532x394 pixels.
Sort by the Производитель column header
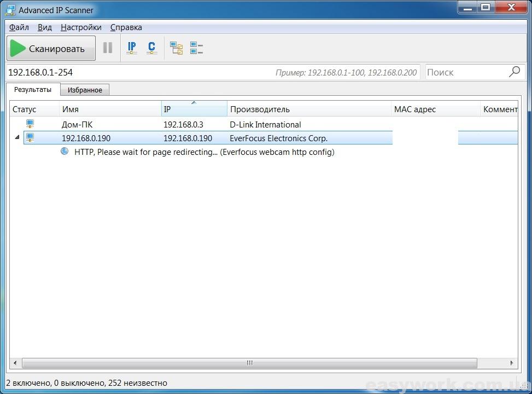309,109
